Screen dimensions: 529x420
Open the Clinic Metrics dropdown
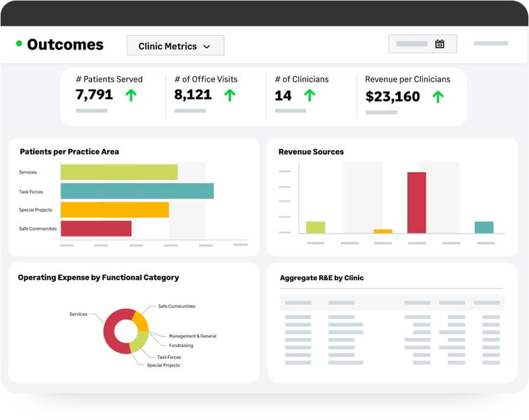[176, 45]
